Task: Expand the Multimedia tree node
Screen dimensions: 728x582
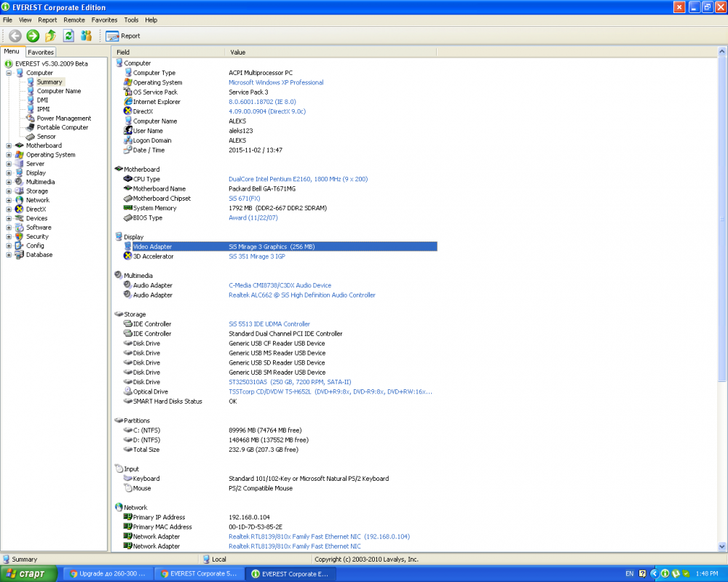Action: (x=8, y=182)
